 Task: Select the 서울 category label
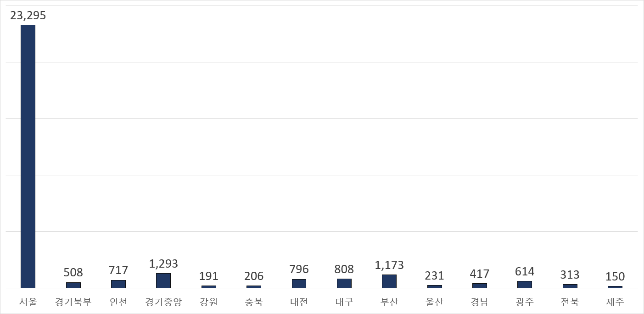28,302
